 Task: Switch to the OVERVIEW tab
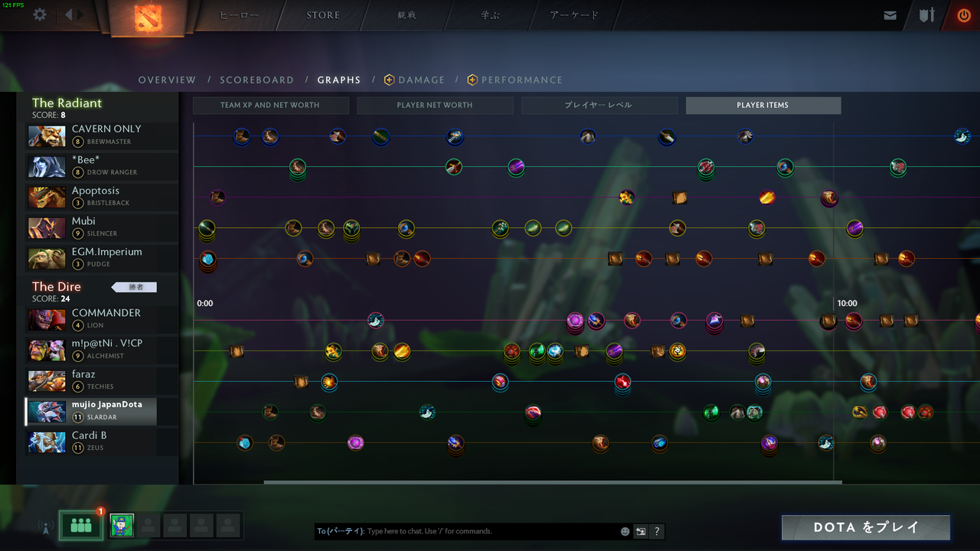coord(167,80)
